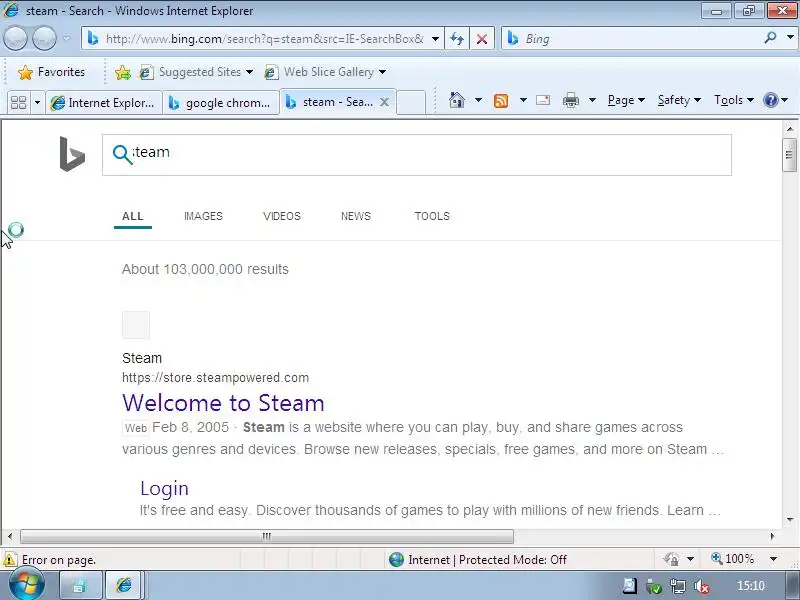The width and height of the screenshot is (800, 600).
Task: Click the vertical scrollbar thumb
Action: [789, 155]
